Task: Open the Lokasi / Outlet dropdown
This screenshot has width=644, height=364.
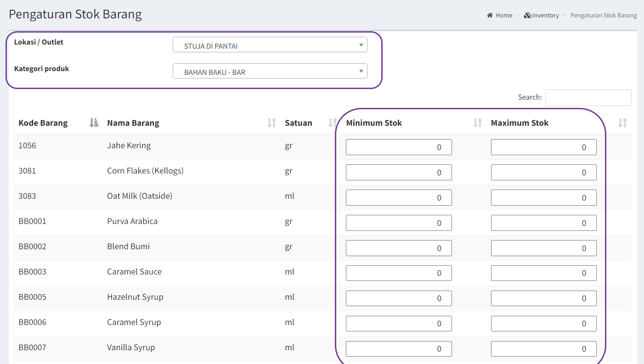Action: pyautogui.click(x=270, y=45)
